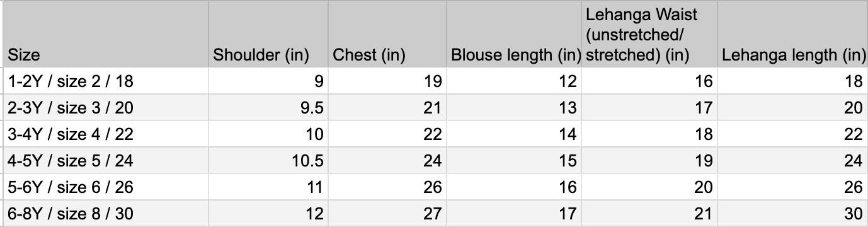Click the chest value 27 cell
The image size is (868, 227).
click(387, 214)
